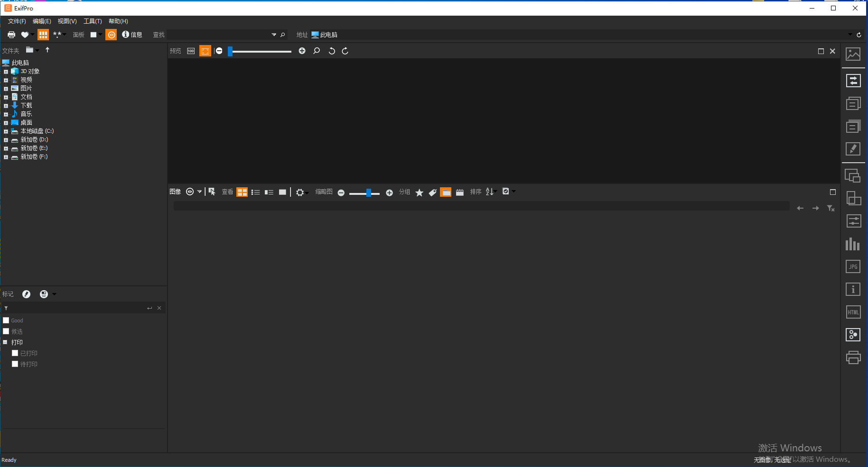
Task: Click the 100% zoom preview icon
Action: click(191, 51)
